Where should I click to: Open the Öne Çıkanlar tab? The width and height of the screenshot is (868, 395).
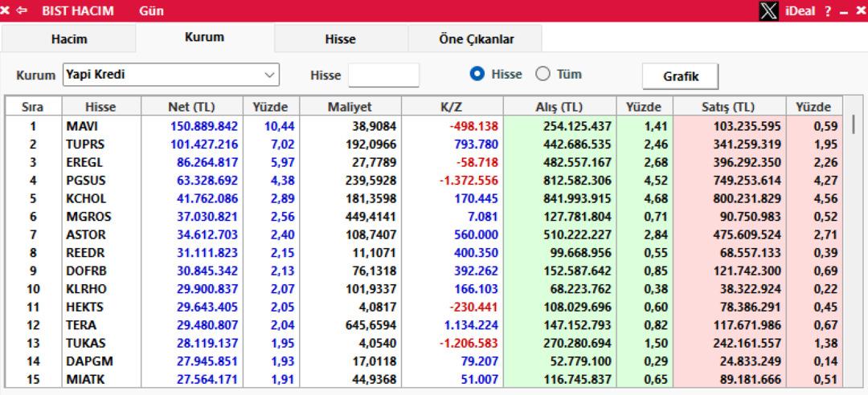[476, 39]
